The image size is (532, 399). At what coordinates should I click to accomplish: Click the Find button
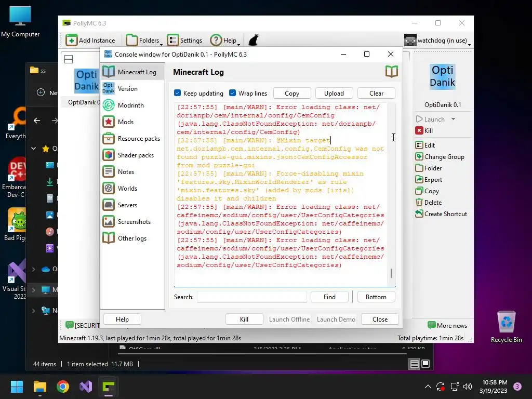pos(329,297)
